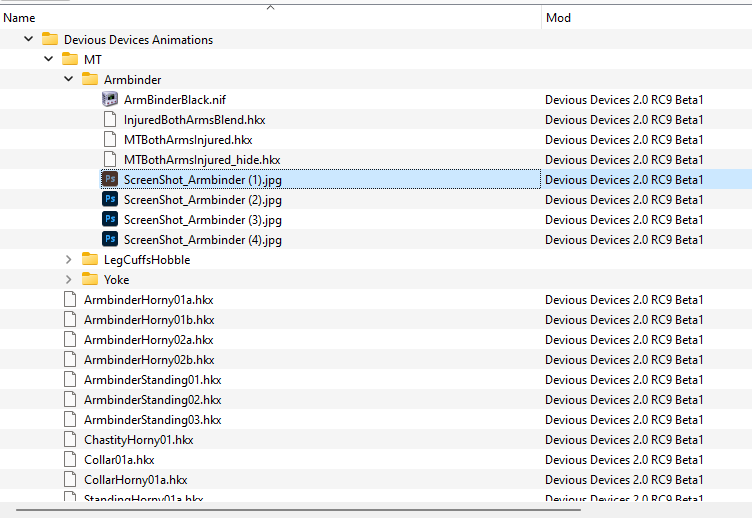752x518 pixels.
Task: Select the ArmBinderBlack.nif file name
Action: (x=175, y=100)
